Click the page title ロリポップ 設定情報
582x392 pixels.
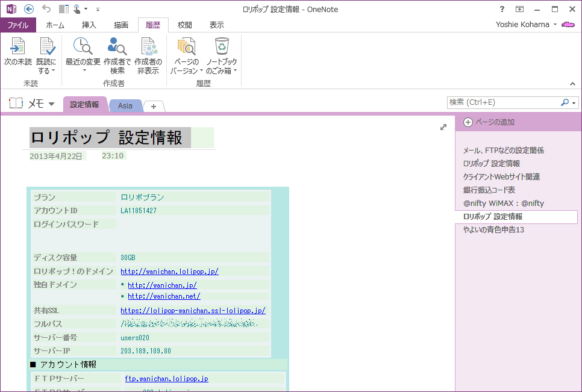pos(107,137)
